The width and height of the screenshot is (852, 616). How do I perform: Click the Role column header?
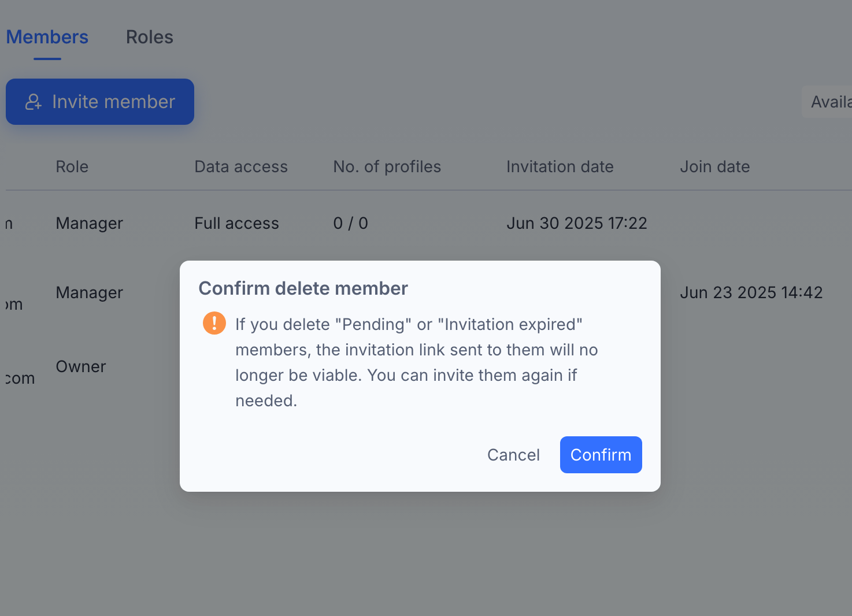pyautogui.click(x=72, y=166)
